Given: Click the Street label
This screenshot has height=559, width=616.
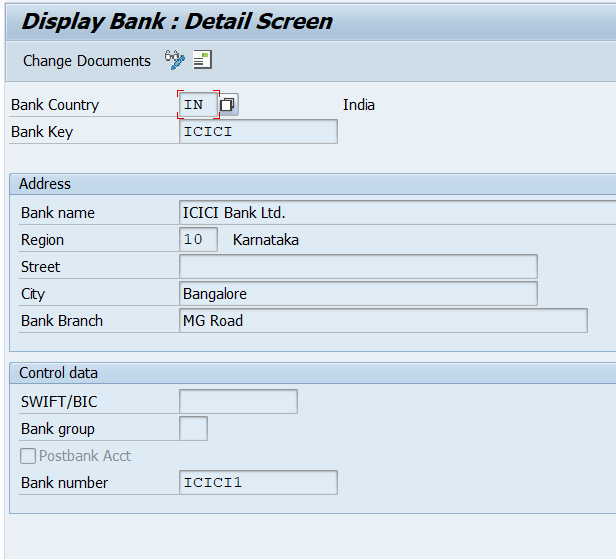Looking at the screenshot, I should pyautogui.click(x=40, y=267).
